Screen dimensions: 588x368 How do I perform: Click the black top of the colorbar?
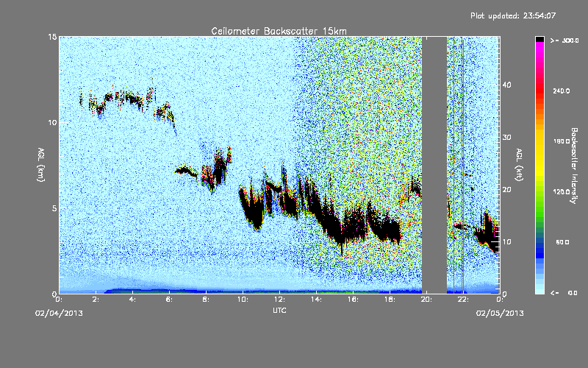[539, 39]
